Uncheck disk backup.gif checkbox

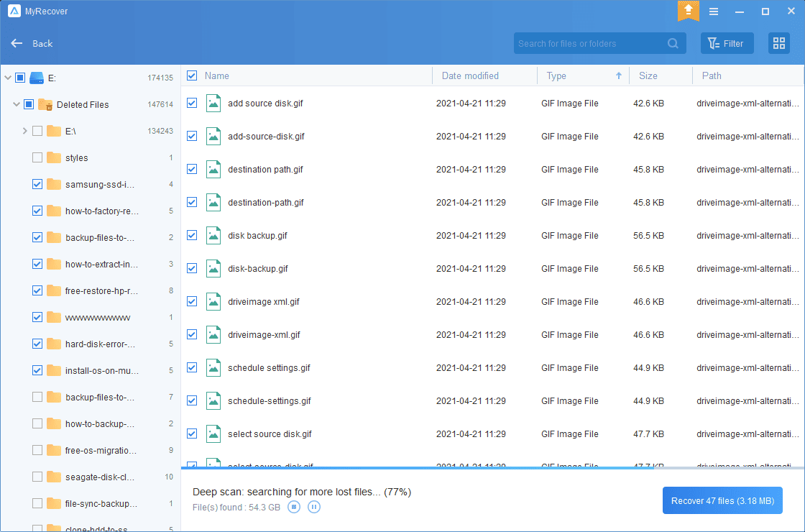click(192, 235)
